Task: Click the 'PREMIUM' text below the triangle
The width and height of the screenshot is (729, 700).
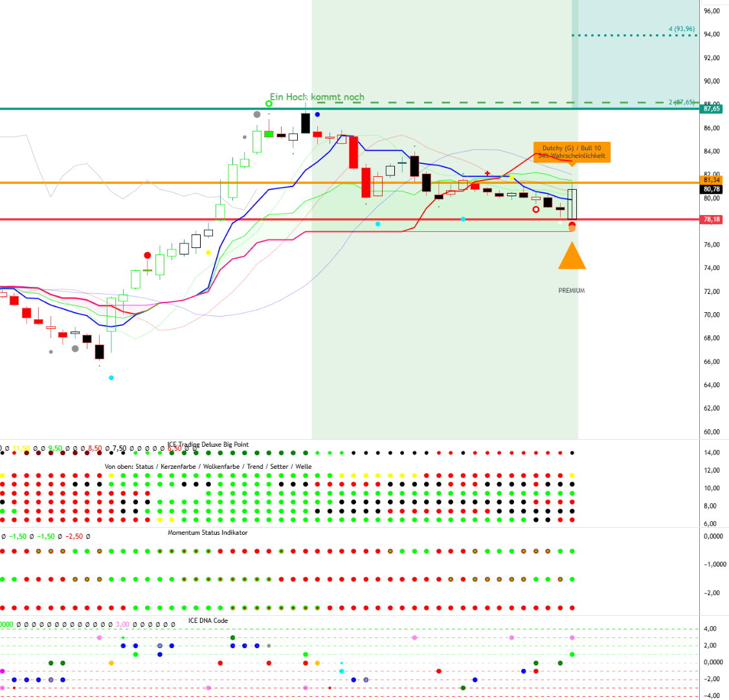Action: (572, 291)
